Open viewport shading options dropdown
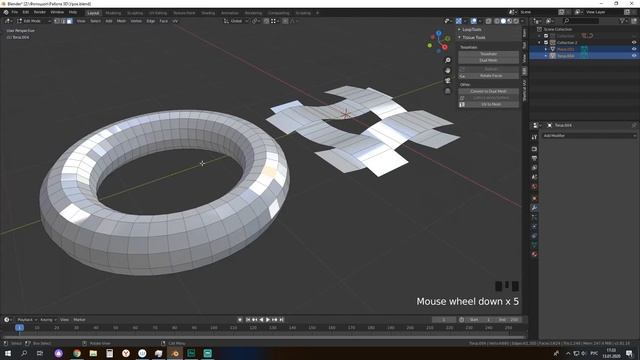Viewport: 640px width, 360px height. coord(522,21)
